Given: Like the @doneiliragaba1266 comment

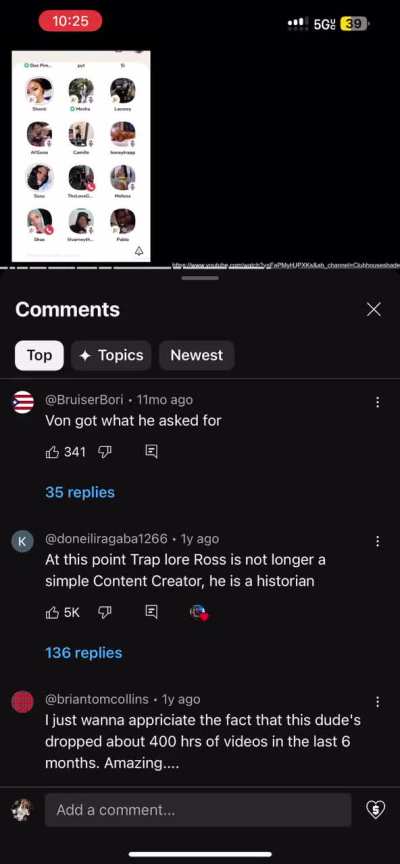Looking at the screenshot, I should pos(53,612).
